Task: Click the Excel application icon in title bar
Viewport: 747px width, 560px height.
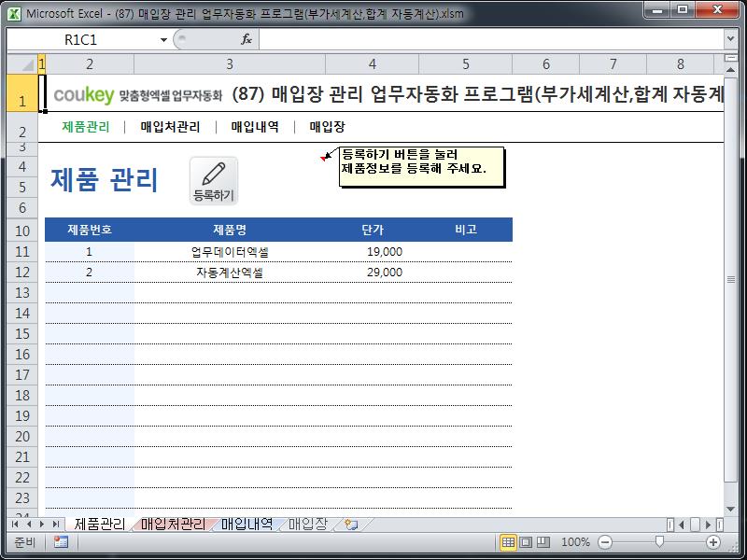Action: 14,13
